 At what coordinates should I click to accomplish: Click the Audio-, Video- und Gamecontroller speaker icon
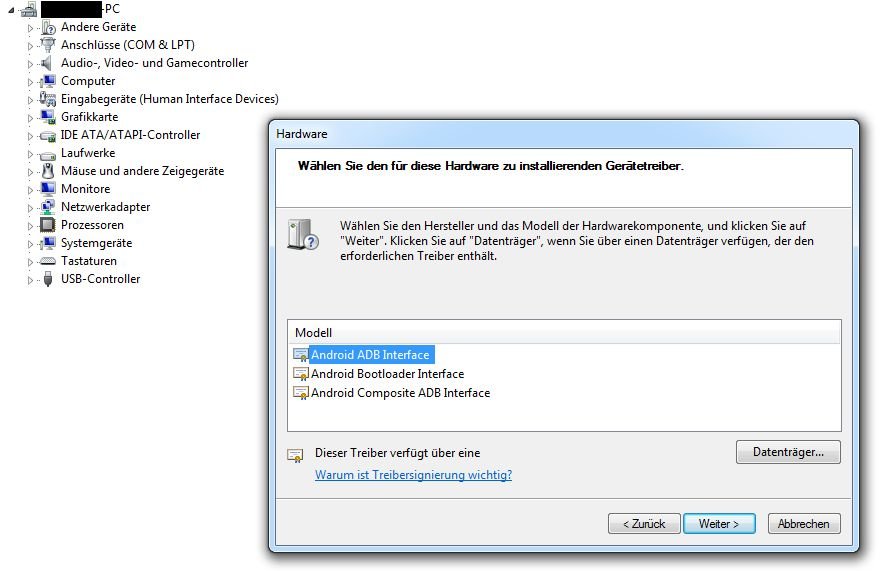tap(48, 63)
